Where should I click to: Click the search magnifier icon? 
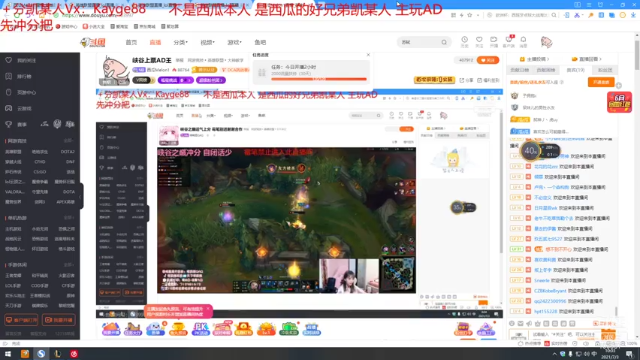click(x=444, y=42)
